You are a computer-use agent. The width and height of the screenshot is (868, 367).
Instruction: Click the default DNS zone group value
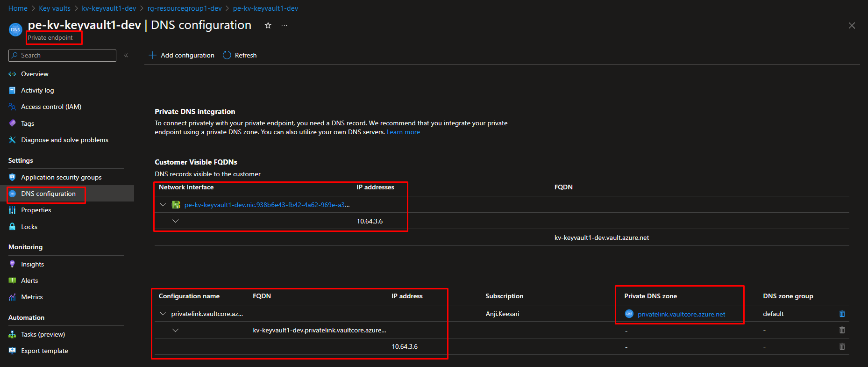coord(773,314)
